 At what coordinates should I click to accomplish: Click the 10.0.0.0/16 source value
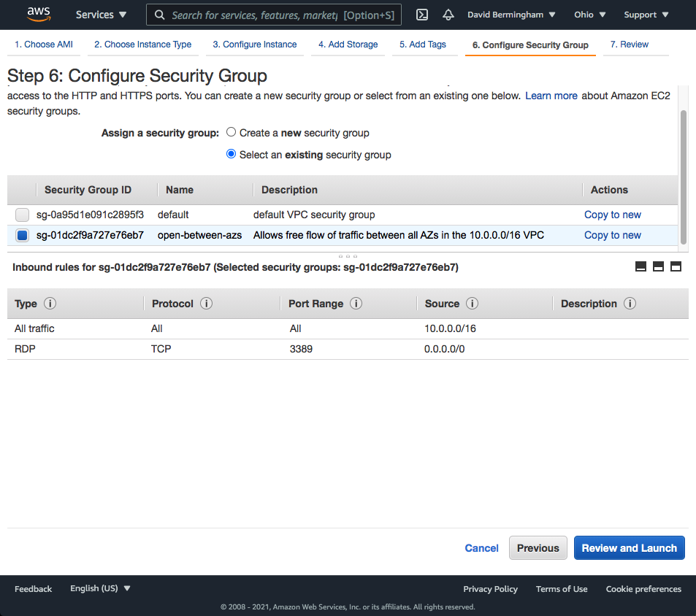pyautogui.click(x=450, y=328)
